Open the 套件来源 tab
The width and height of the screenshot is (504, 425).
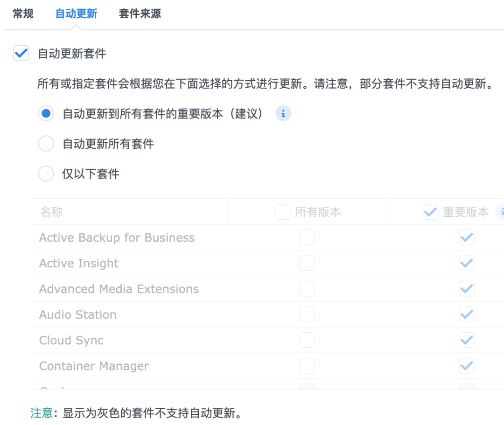click(x=140, y=14)
